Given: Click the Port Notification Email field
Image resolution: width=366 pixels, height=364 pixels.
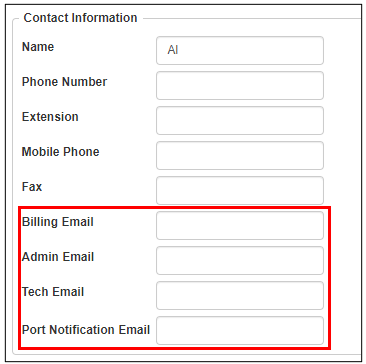Looking at the screenshot, I should [x=240, y=330].
